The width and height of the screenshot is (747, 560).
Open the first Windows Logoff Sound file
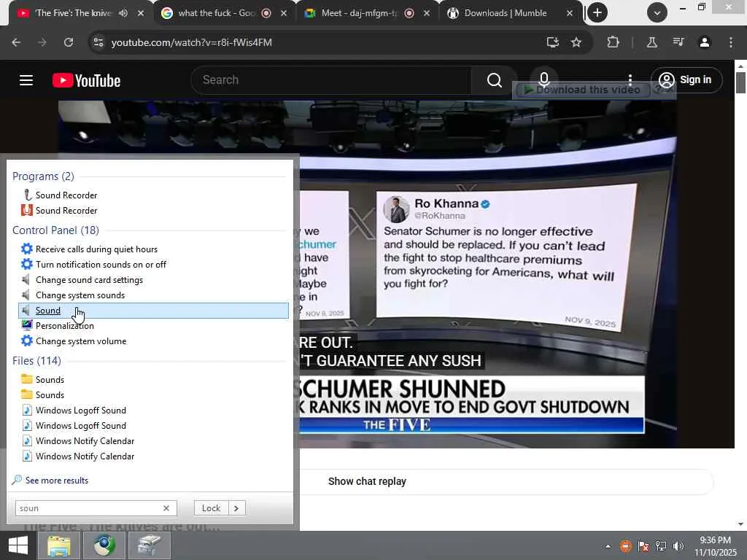point(80,411)
